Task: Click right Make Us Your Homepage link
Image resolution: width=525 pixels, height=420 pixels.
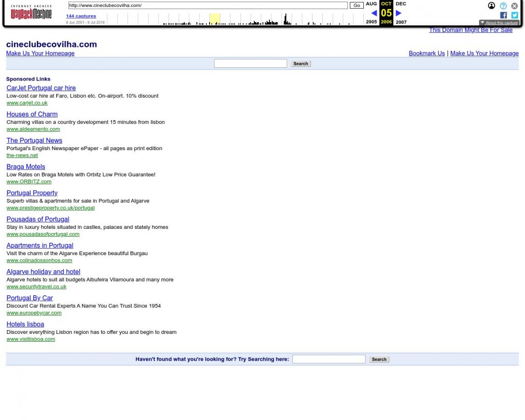Action: pyautogui.click(x=484, y=53)
